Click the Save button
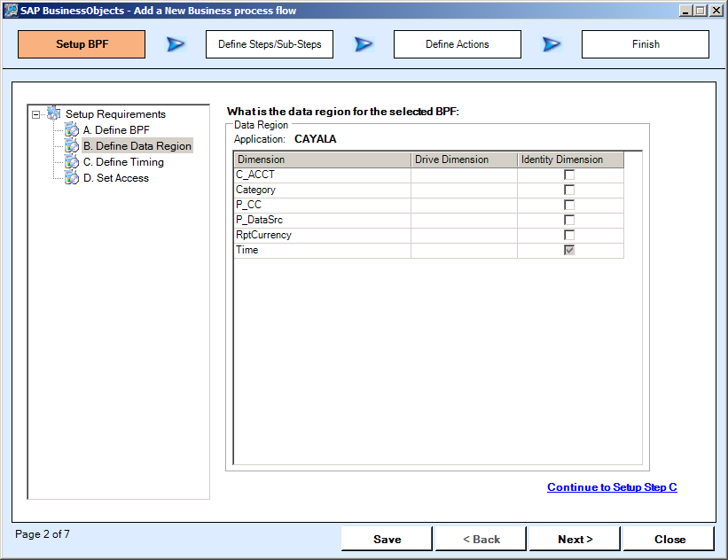Viewport: 728px width, 560px height. (387, 539)
